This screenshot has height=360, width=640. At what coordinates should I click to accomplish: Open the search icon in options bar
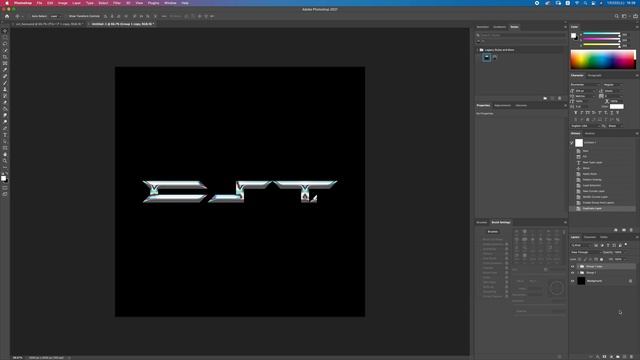(616, 16)
